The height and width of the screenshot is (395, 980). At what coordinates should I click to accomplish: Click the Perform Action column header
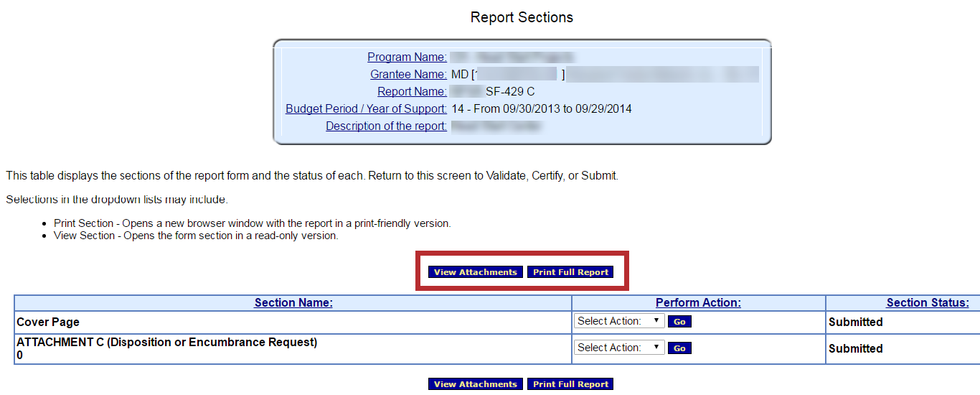point(698,303)
